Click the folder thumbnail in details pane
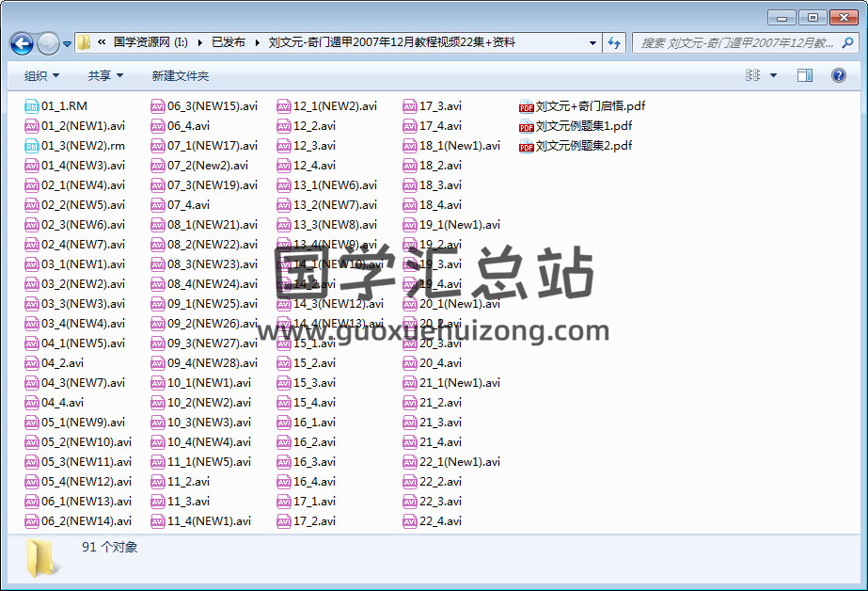 click(x=42, y=558)
